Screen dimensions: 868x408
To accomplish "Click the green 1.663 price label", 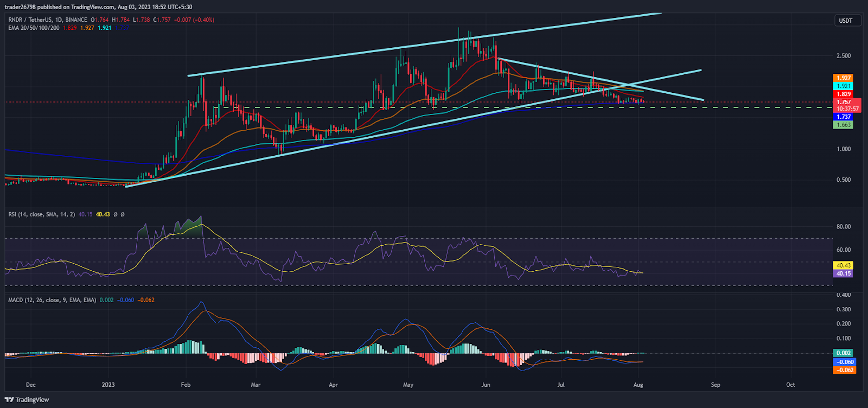I will point(844,125).
